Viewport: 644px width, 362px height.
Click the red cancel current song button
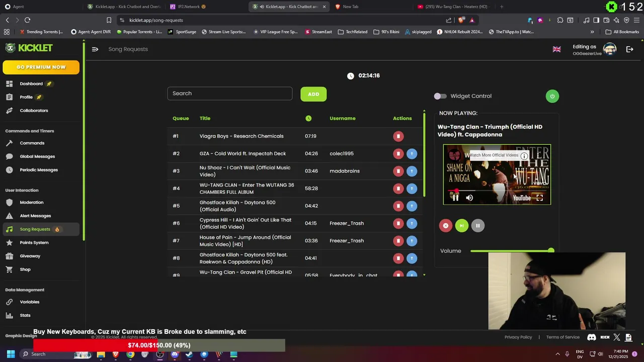coord(445,226)
